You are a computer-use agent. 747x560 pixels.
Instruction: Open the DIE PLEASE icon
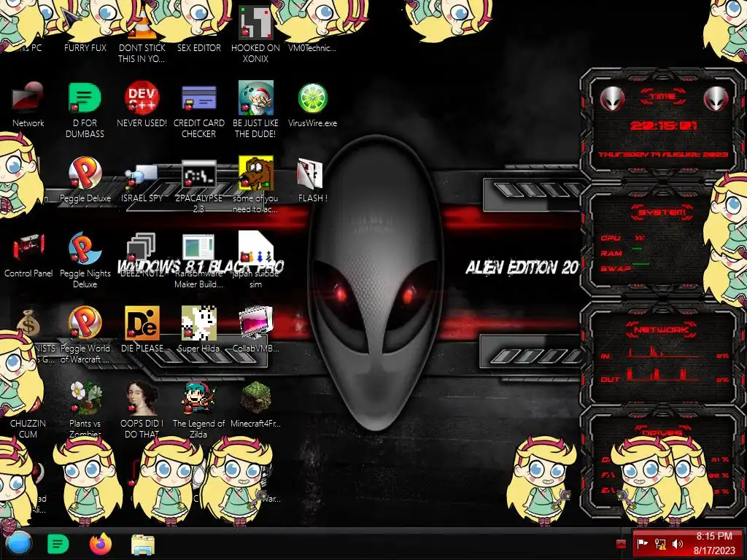coord(142,323)
